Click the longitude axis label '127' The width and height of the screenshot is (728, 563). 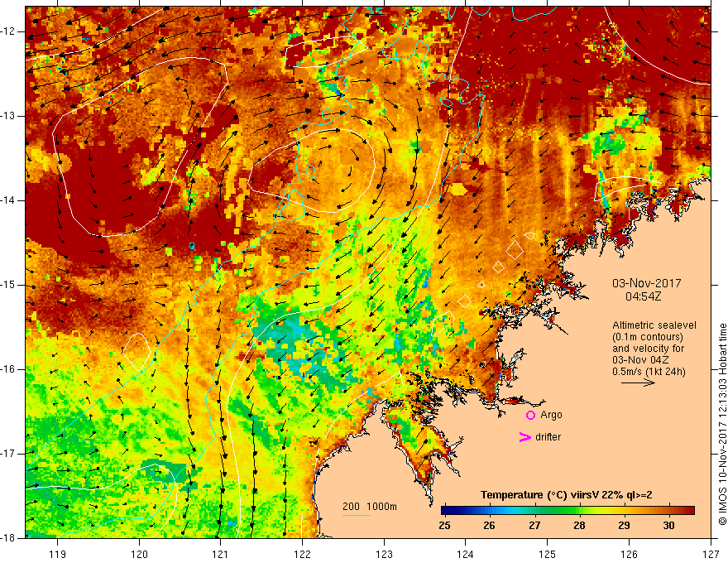click(711, 555)
